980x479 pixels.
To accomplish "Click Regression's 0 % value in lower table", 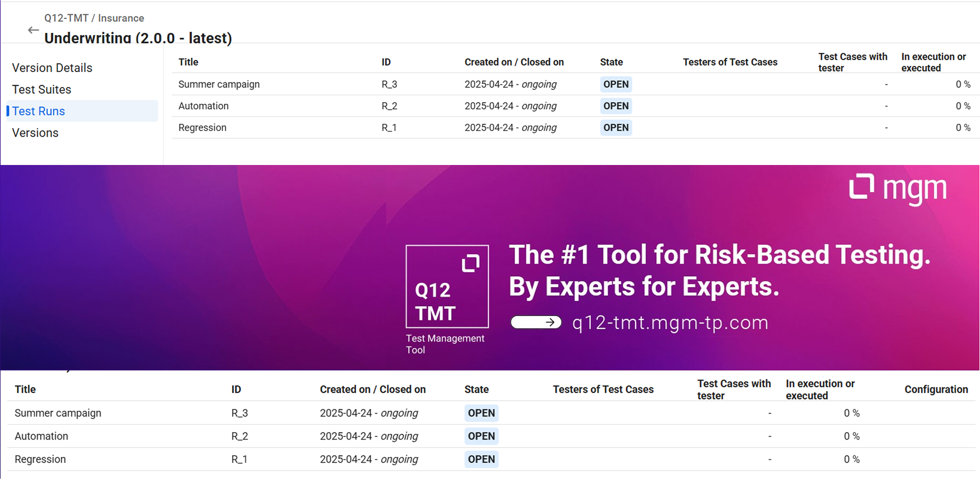I will point(852,459).
